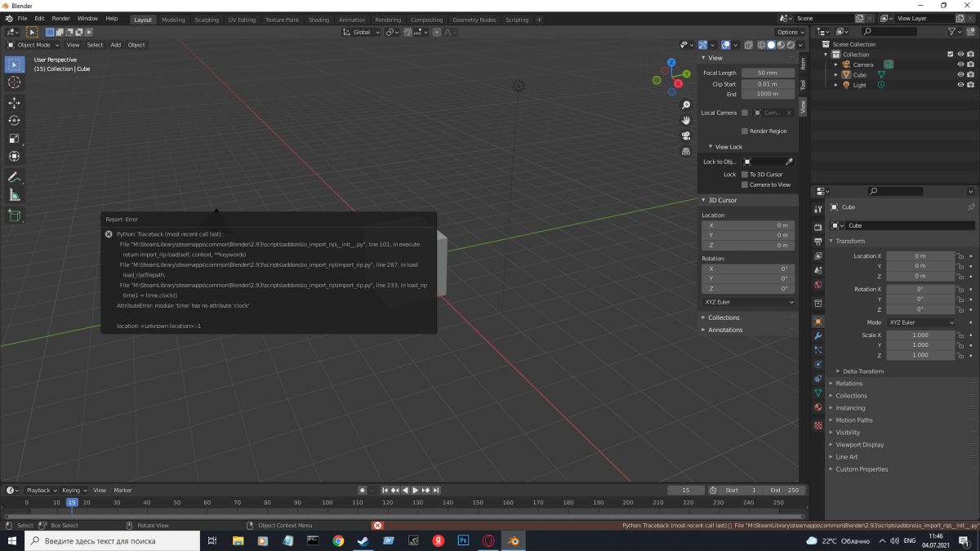The image size is (980, 551).
Task: Jump to timeline end button
Action: [436, 490]
